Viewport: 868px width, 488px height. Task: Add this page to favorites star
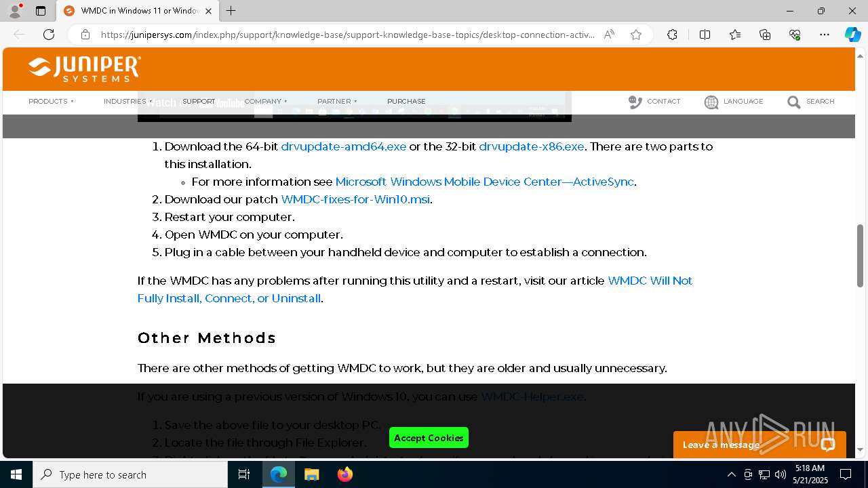tap(636, 35)
